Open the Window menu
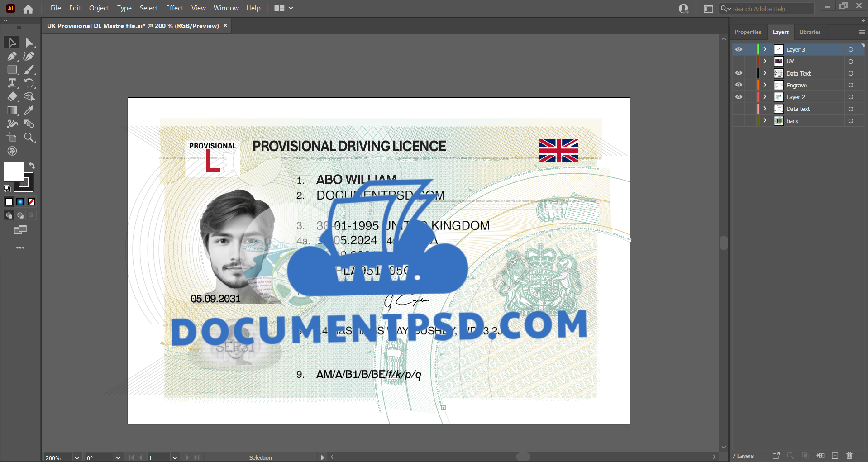Image resolution: width=868 pixels, height=462 pixels. click(226, 8)
